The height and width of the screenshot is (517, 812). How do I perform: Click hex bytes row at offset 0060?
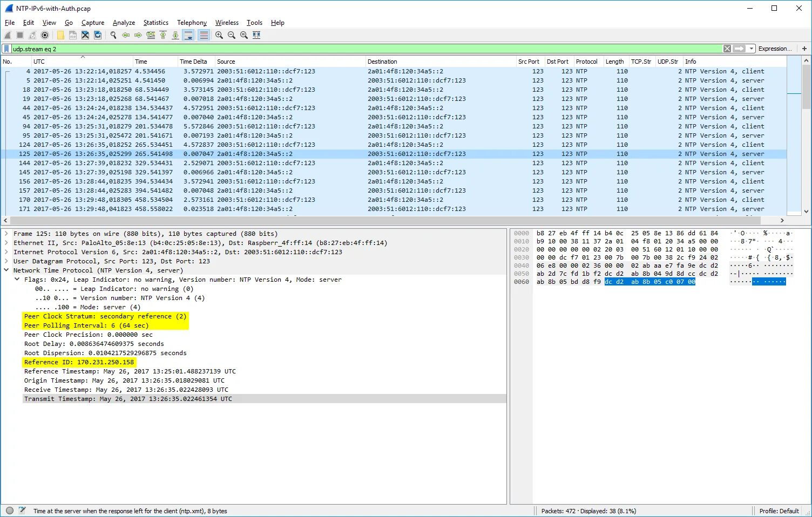(x=615, y=282)
